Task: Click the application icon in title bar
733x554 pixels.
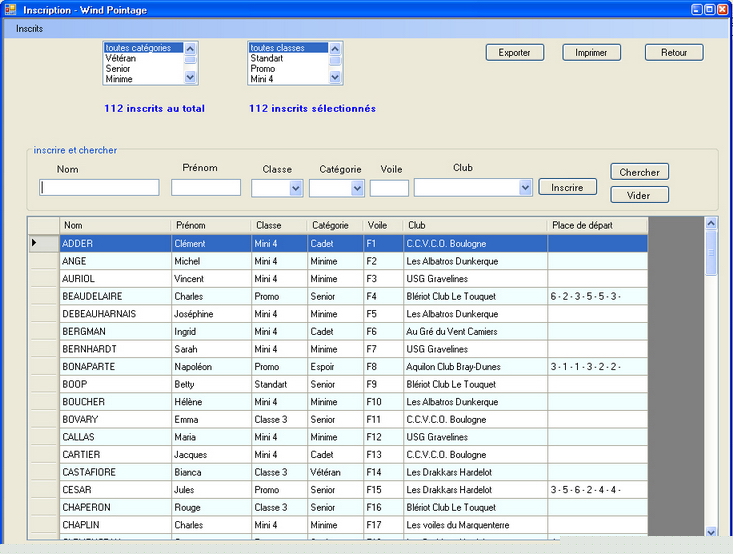Action: tap(10, 9)
